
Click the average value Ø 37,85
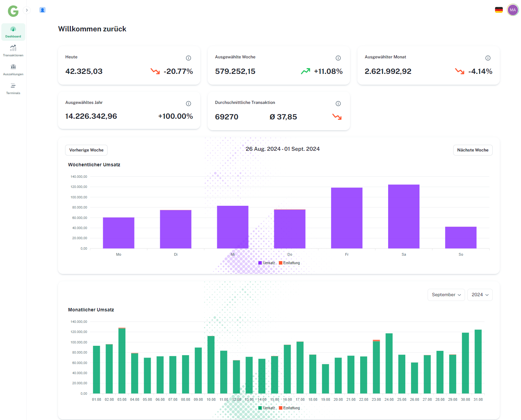click(283, 117)
